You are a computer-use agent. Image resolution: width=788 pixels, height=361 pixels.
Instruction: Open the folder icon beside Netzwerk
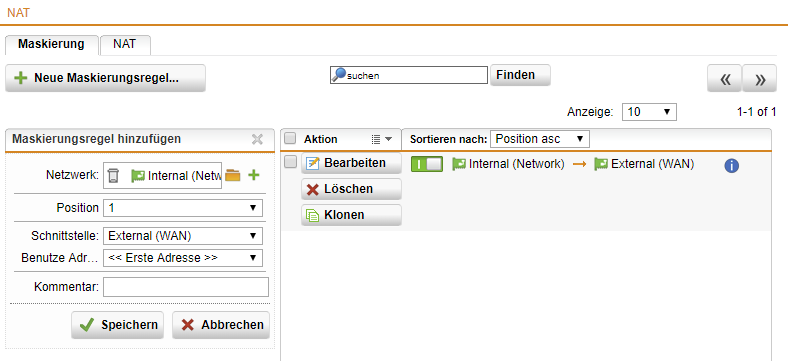(x=233, y=175)
